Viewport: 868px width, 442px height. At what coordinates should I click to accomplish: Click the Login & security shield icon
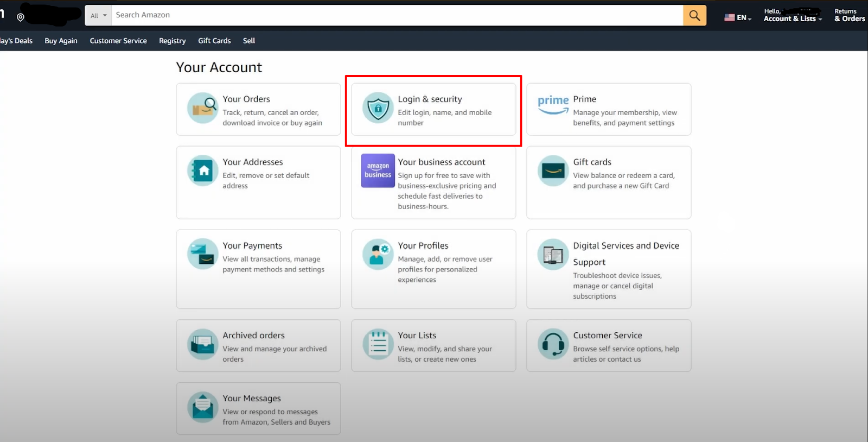pyautogui.click(x=378, y=108)
